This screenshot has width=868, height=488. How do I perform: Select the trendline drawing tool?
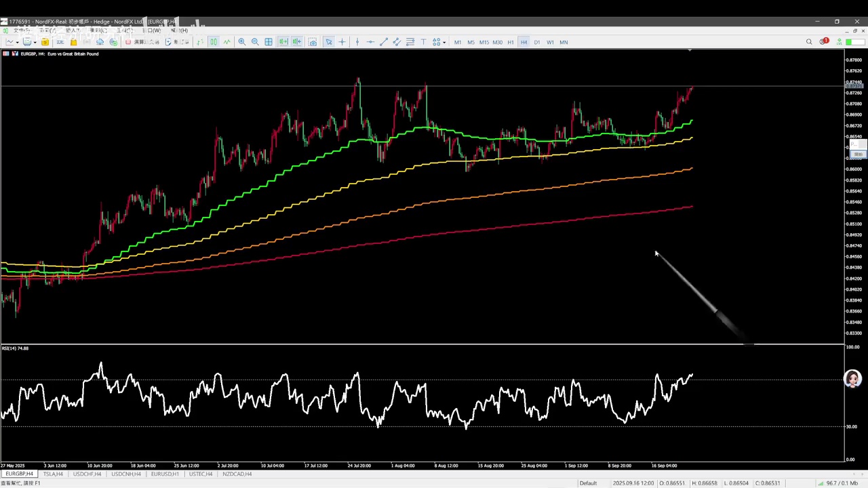(384, 42)
